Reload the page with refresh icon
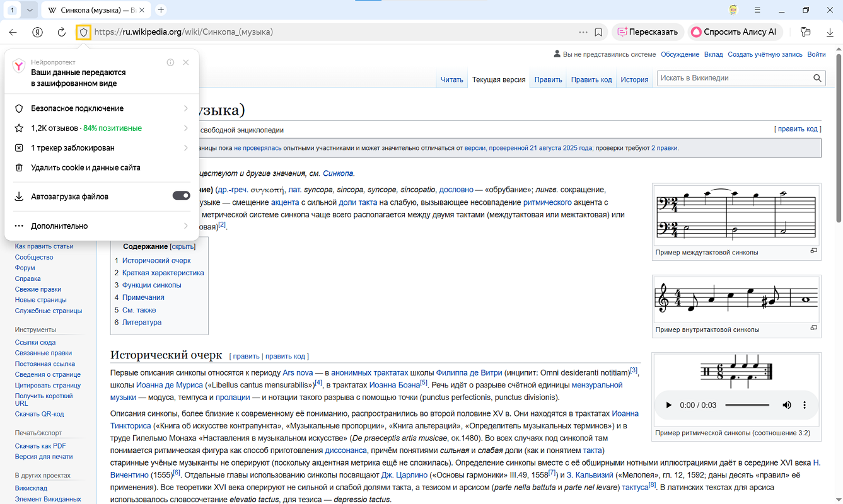The height and width of the screenshot is (504, 843). 61,32
